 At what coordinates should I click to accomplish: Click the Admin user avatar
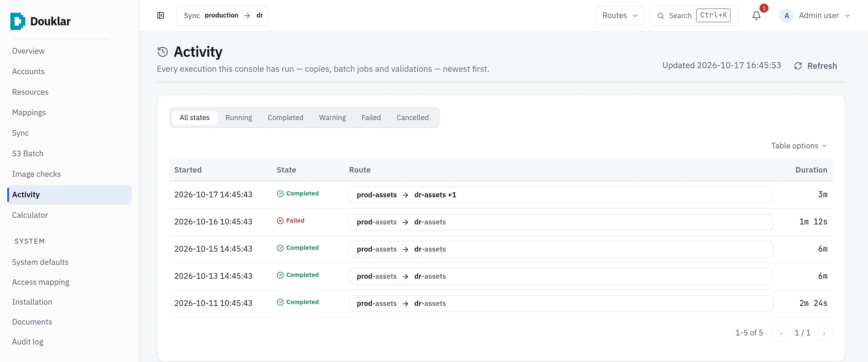(786, 15)
